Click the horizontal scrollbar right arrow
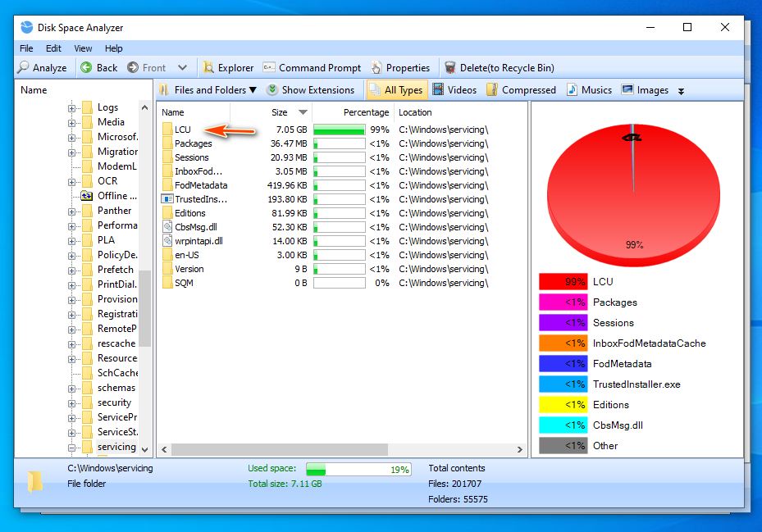The image size is (762, 532). point(519,449)
